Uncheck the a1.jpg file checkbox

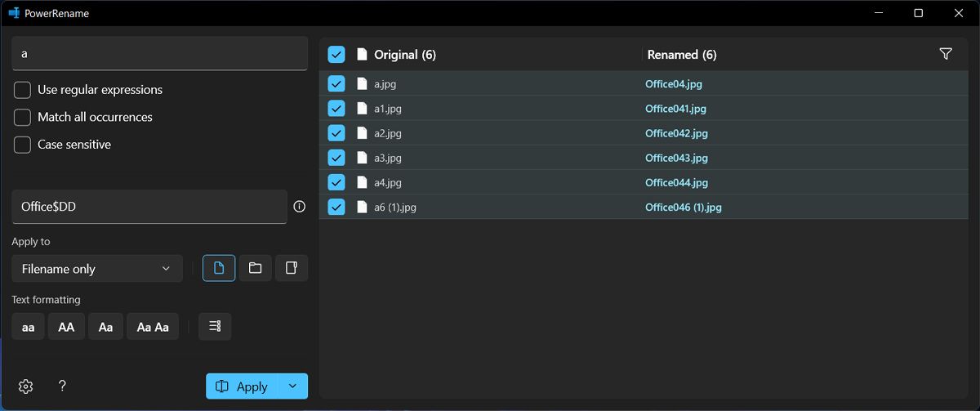point(336,109)
